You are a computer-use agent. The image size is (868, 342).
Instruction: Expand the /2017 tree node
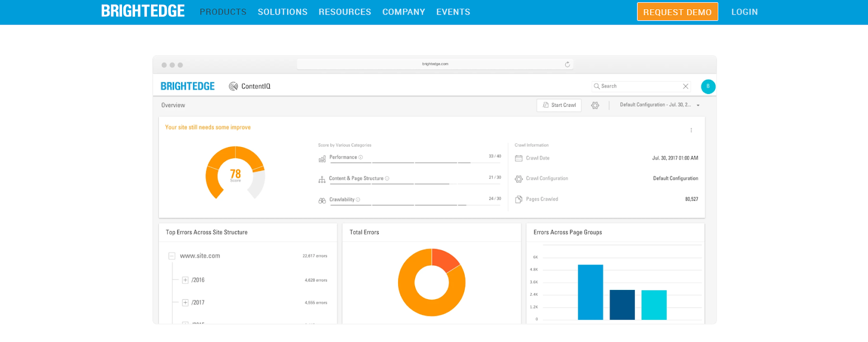click(185, 302)
